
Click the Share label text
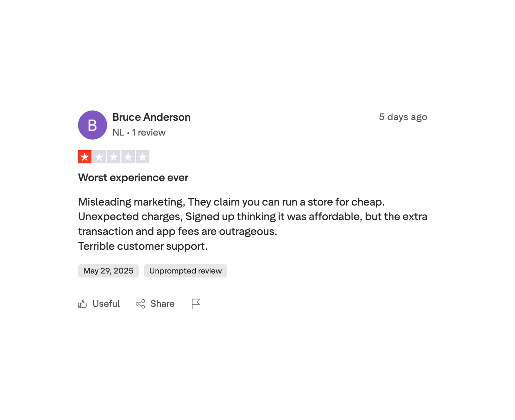[x=162, y=304]
